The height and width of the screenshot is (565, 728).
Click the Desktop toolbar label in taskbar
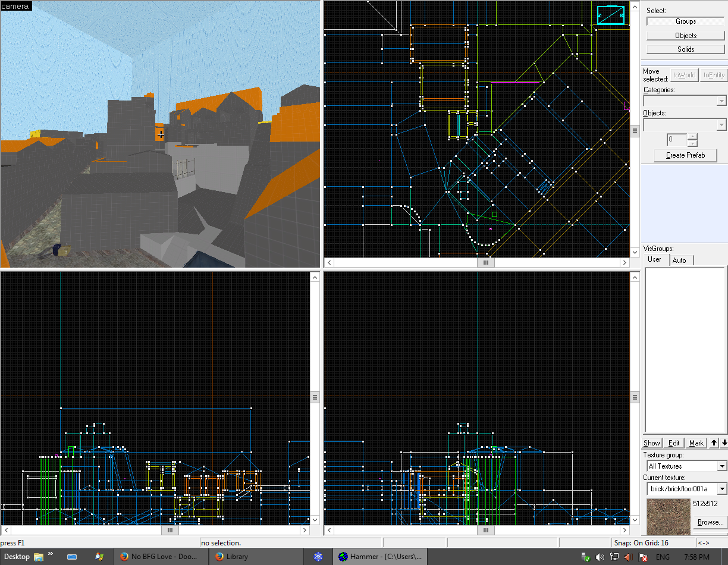[17, 557]
